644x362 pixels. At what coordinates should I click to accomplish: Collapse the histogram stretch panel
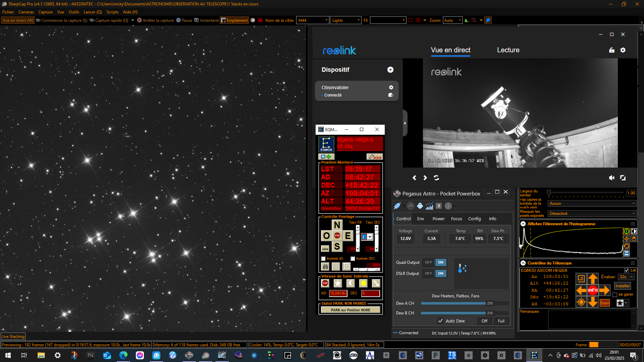point(523,224)
